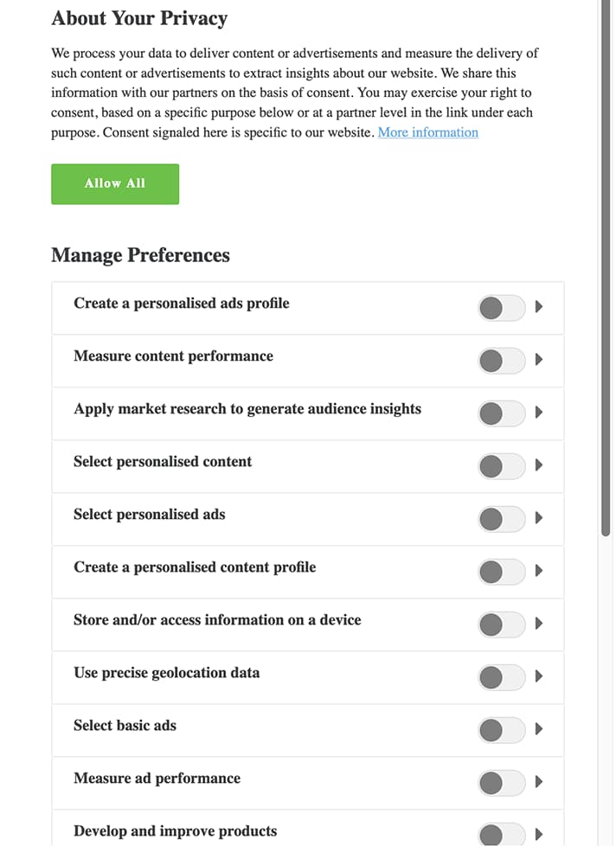Expand details for Use precise geolocation data

tap(541, 677)
